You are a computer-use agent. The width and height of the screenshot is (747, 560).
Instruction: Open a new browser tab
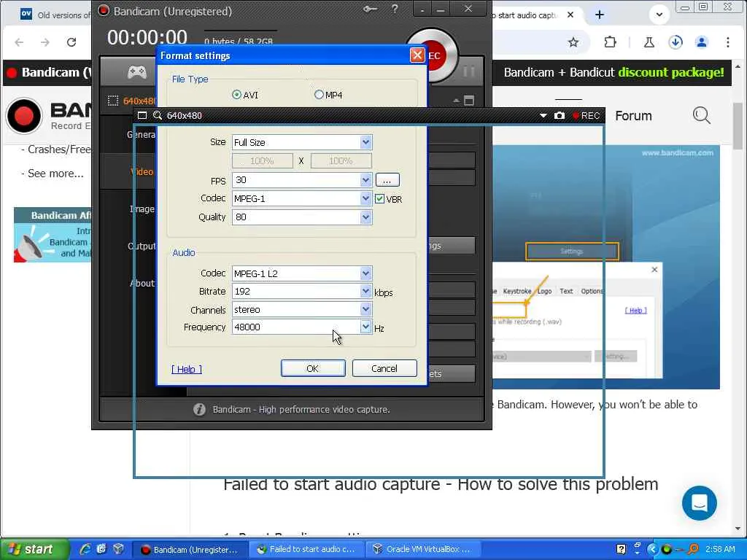(x=600, y=15)
